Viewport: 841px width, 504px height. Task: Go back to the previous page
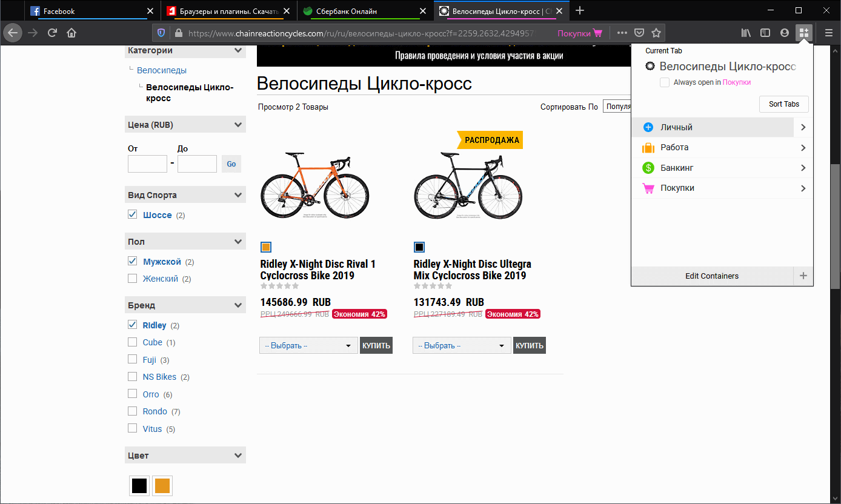[13, 33]
